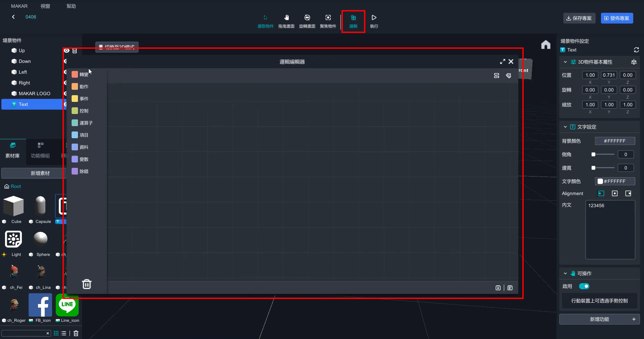Open the 除錯 block category
The image size is (644, 339).
pyautogui.click(x=80, y=171)
